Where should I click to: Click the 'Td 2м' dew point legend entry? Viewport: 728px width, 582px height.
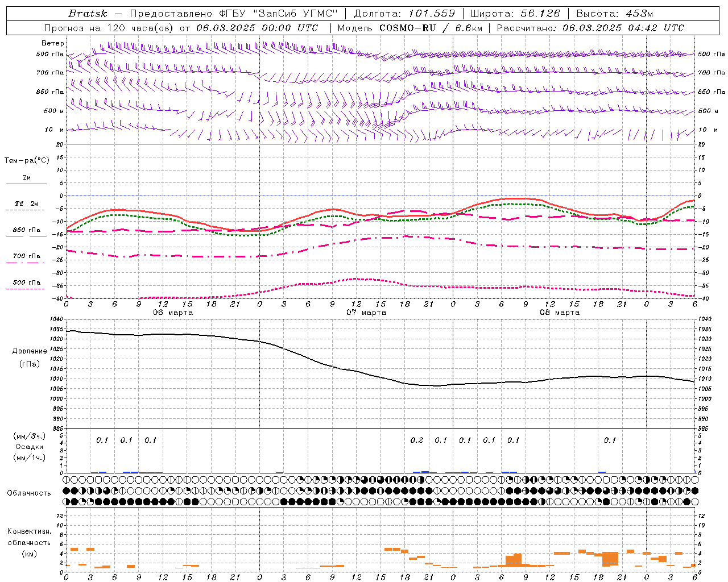click(27, 203)
